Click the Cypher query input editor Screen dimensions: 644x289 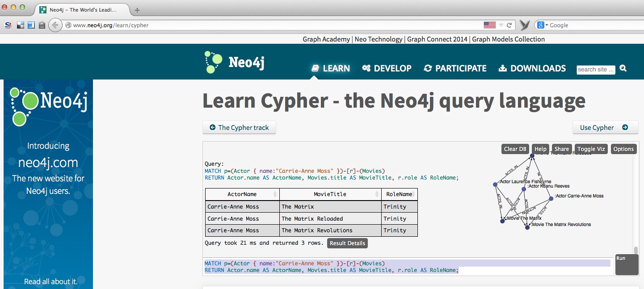[x=408, y=267]
